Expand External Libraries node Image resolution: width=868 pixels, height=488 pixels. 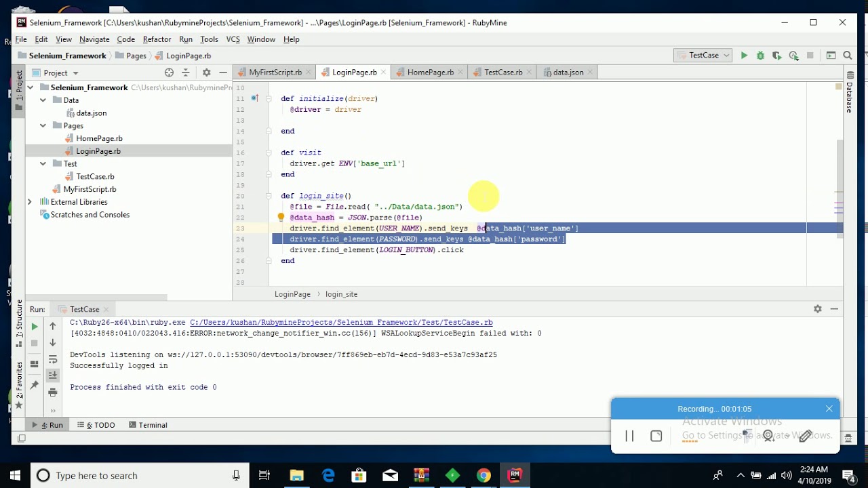pyautogui.click(x=30, y=202)
